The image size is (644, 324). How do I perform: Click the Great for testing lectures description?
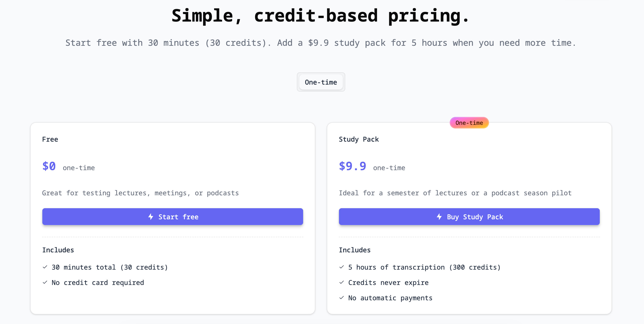(x=140, y=193)
